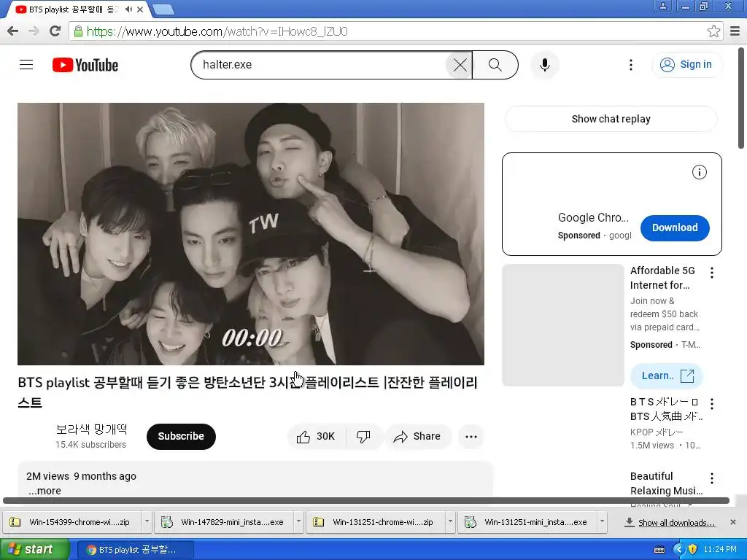Select BTS playlist Chrome taskbar button
The height and width of the screenshot is (560, 747).
135,550
